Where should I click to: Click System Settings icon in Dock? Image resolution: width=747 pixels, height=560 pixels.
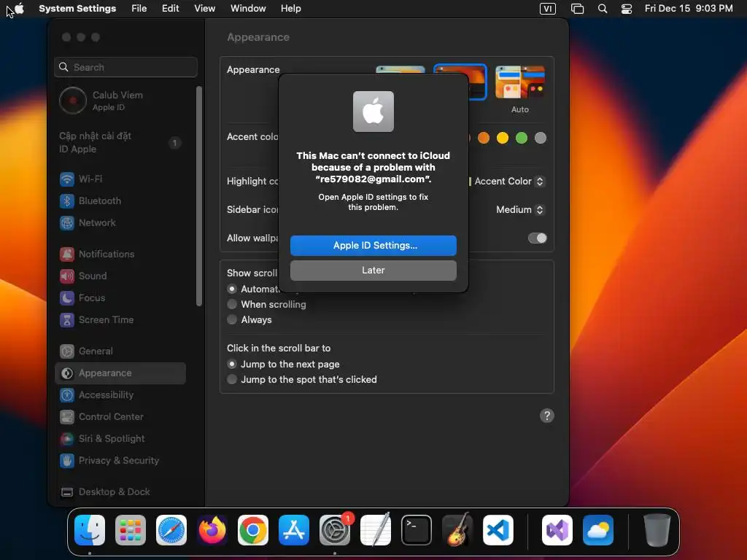[335, 530]
